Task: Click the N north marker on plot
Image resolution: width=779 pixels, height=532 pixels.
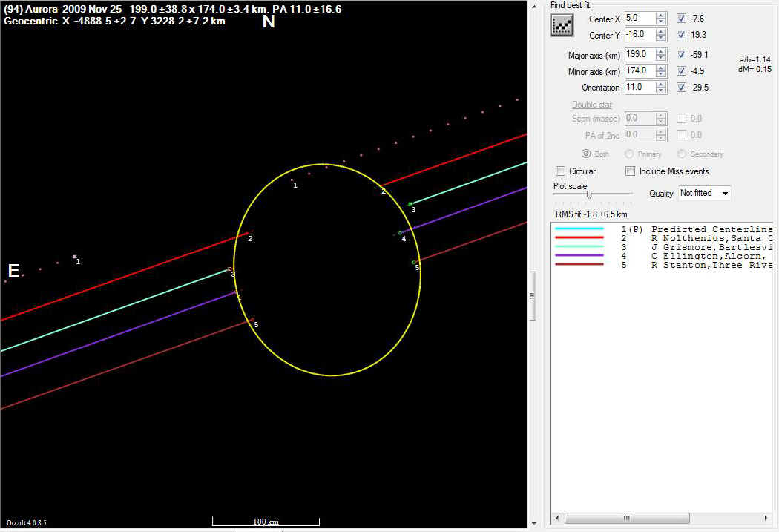Action: click(x=269, y=22)
